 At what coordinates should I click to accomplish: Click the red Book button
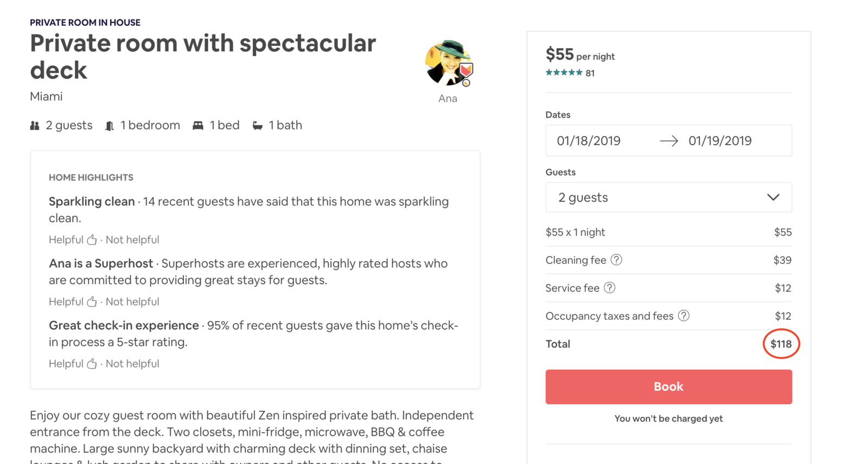pyautogui.click(x=668, y=387)
